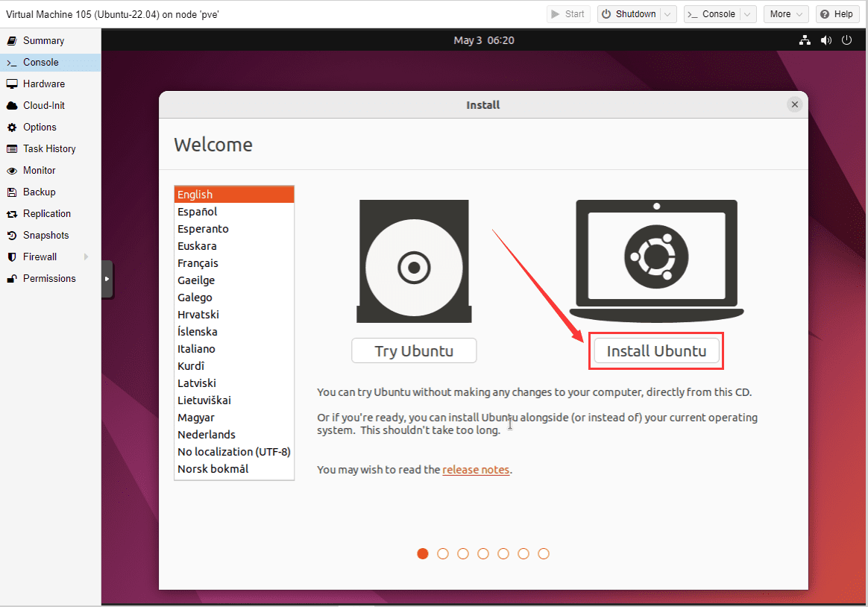Image resolution: width=868 pixels, height=607 pixels.
Task: Select Hrvatski in the language list
Action: (x=234, y=314)
